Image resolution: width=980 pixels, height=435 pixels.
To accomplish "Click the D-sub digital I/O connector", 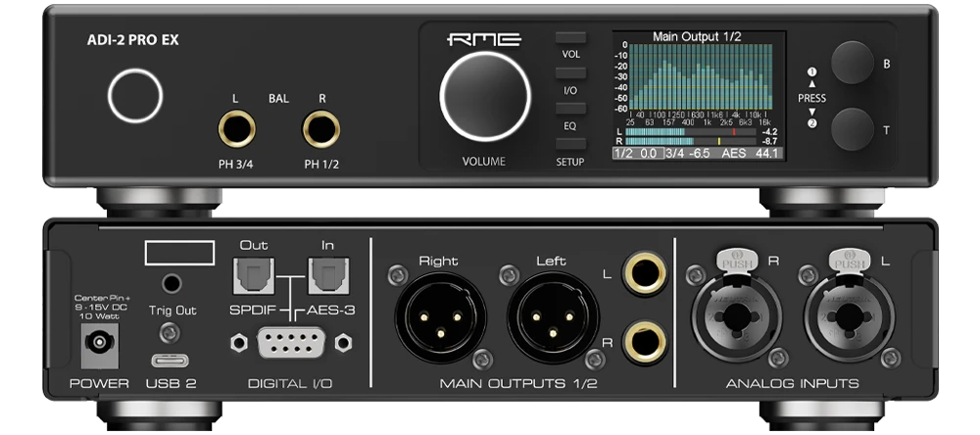I will (291, 343).
